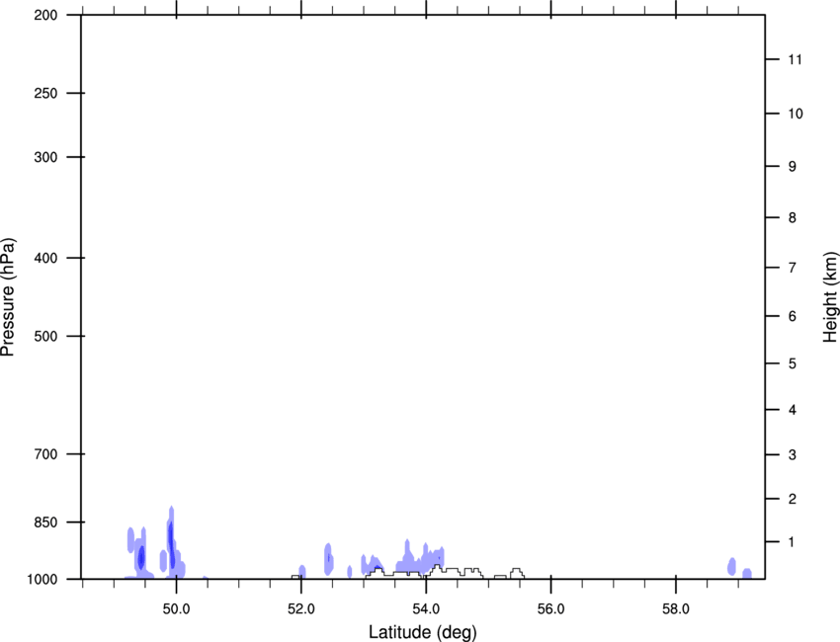Click the 11 km height label
The height and width of the screenshot is (642, 840).
pyautogui.click(x=796, y=59)
